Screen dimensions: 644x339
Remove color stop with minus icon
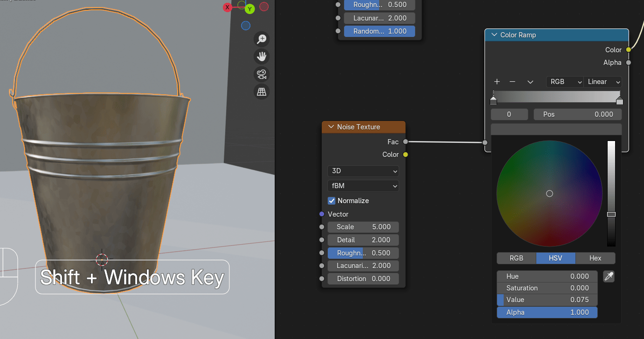point(512,82)
